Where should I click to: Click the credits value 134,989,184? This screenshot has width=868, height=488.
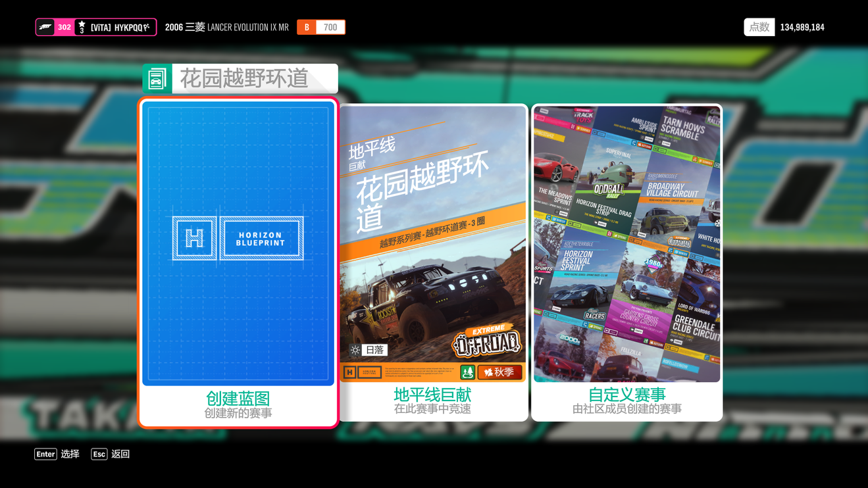pos(802,27)
